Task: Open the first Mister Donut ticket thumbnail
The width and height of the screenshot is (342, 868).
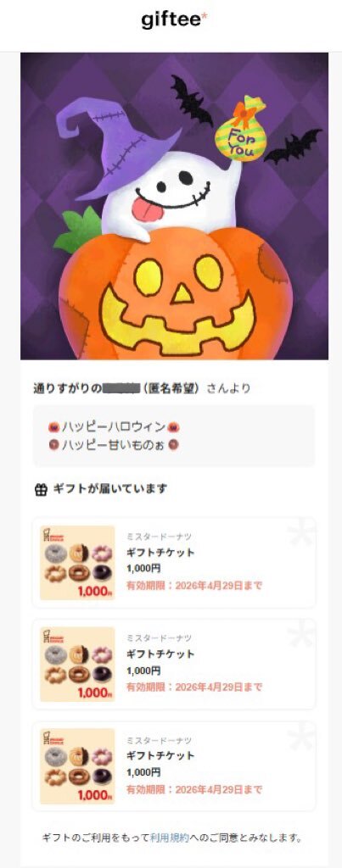Action: pos(77,563)
